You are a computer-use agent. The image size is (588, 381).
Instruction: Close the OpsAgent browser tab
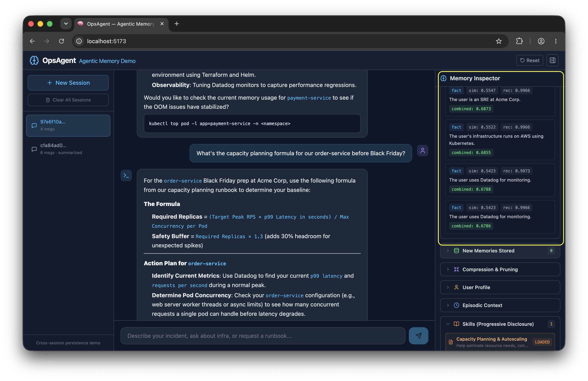[162, 24]
